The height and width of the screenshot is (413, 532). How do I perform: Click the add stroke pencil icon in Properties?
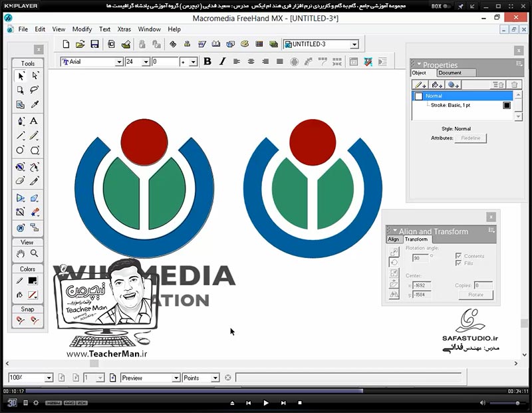[x=420, y=85]
